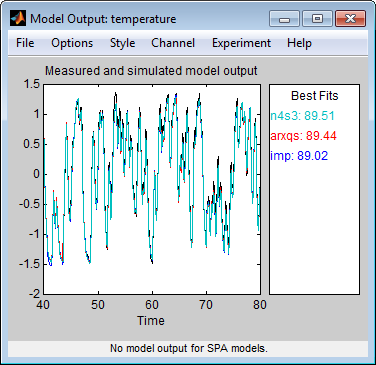This screenshot has width=376, height=365.
Task: Click the Best Fits heading
Action: (314, 96)
